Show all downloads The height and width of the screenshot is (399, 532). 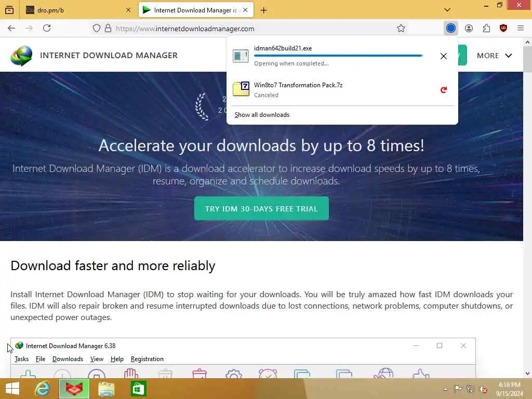point(262,115)
